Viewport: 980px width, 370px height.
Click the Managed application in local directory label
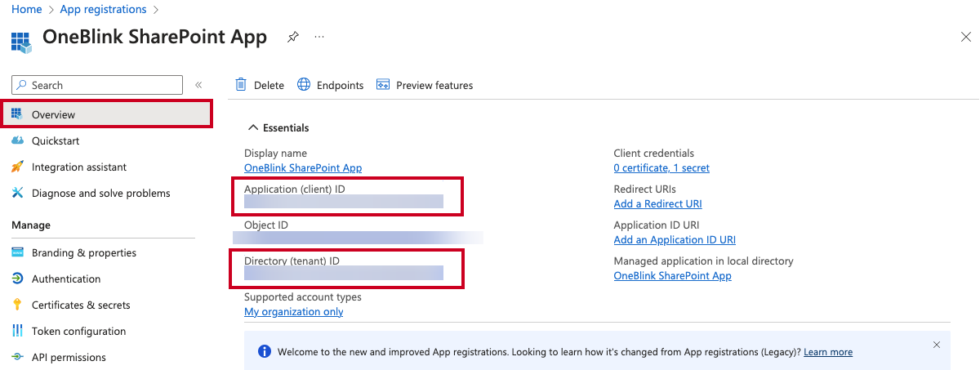coord(704,261)
